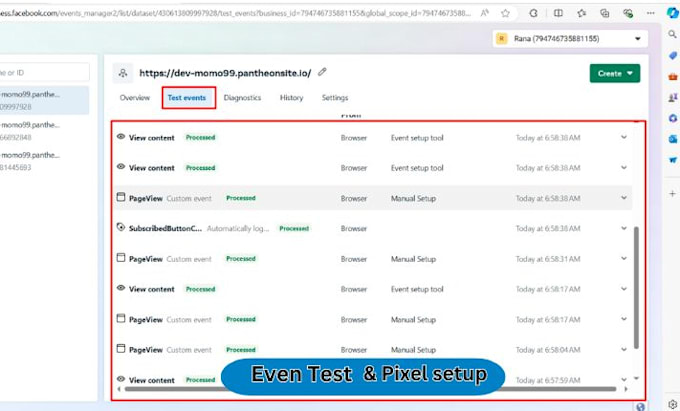The height and width of the screenshot is (411, 680).
Task: Click the page icon of PageView 6:58:04 row
Action: (x=121, y=349)
